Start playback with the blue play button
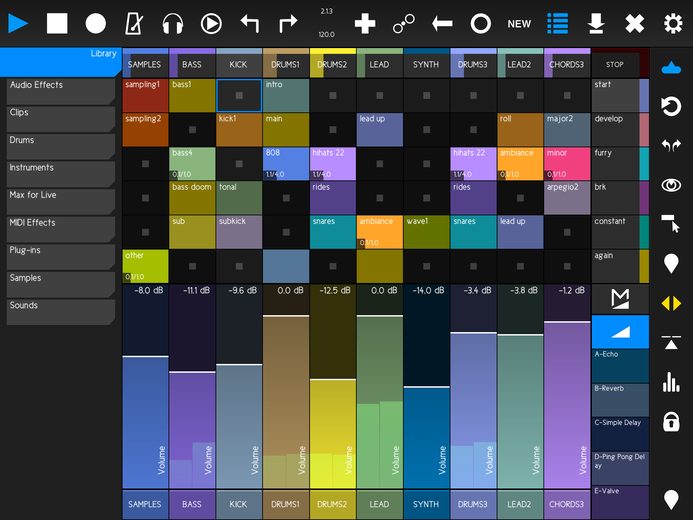This screenshot has height=520, width=693. tap(18, 23)
